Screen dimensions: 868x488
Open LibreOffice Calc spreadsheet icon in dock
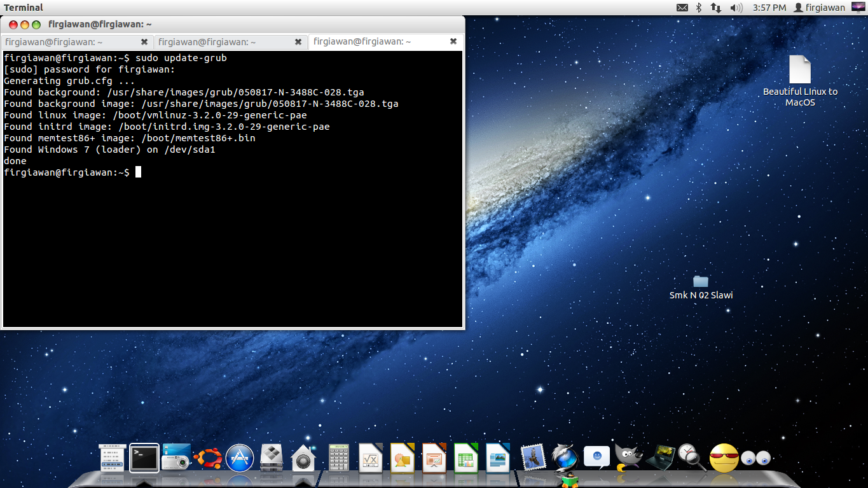[466, 458]
